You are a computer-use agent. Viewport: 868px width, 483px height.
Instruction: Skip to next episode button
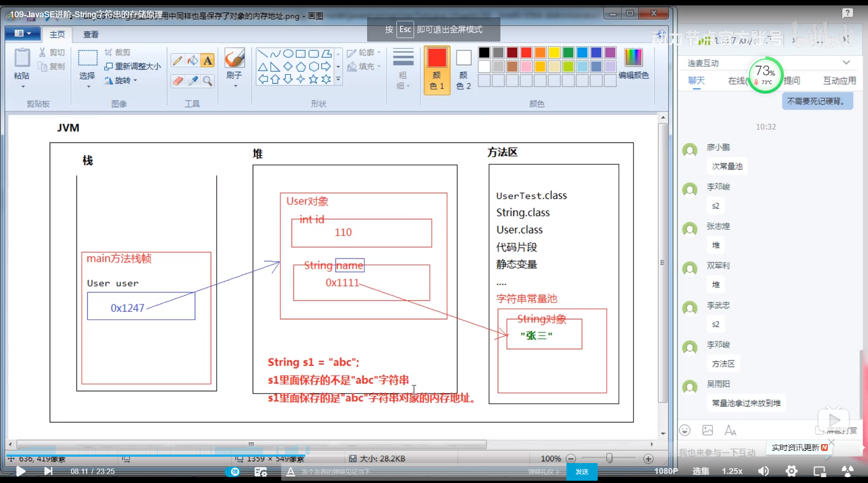(x=48, y=471)
